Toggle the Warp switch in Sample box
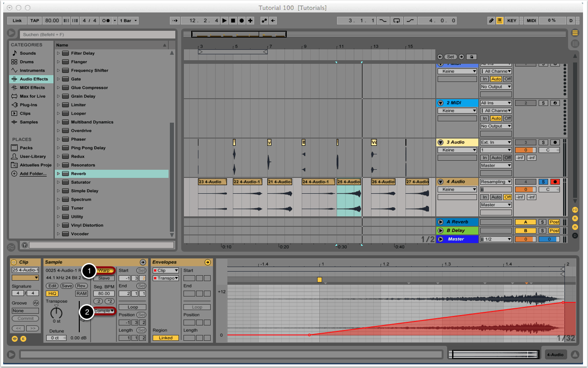The height and width of the screenshot is (368, 588). coord(105,270)
